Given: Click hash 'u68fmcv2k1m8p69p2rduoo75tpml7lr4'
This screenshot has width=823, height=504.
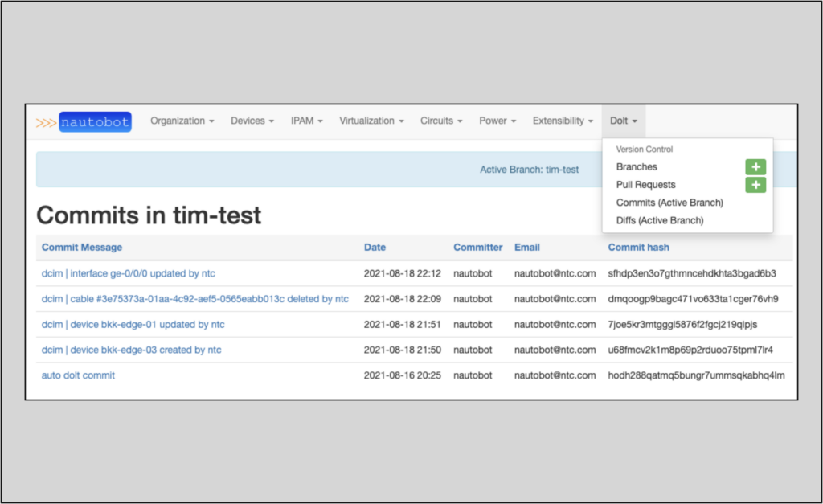Looking at the screenshot, I should 690,350.
